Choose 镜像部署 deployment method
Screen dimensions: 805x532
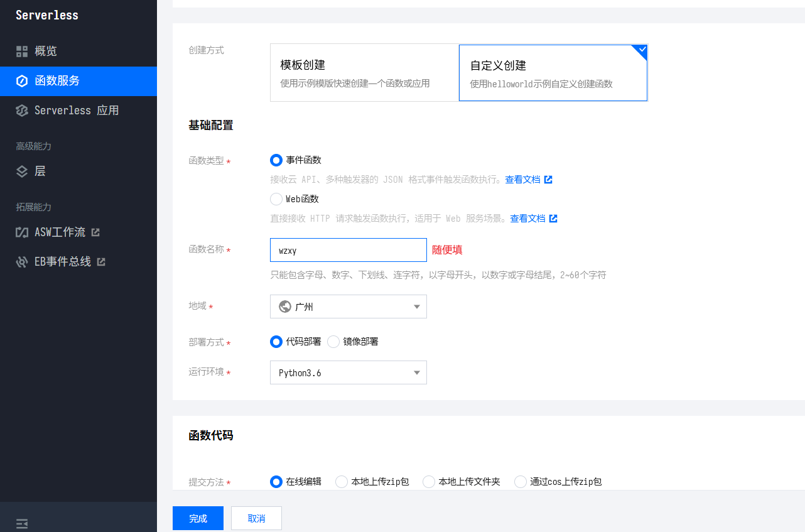333,342
